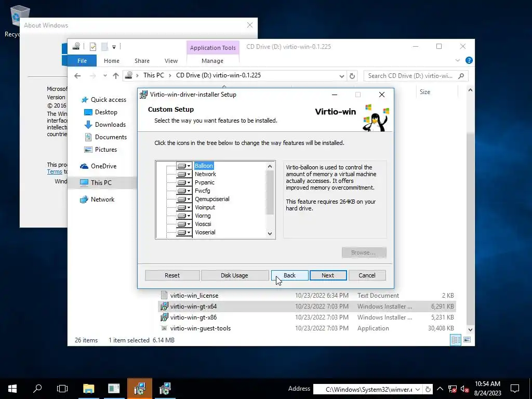Select the Qemupciserial feature label
532x399 pixels.
pyautogui.click(x=212, y=199)
